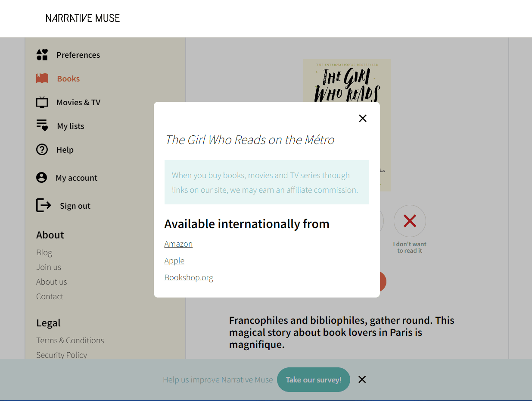Click the Sign out arrow icon
The height and width of the screenshot is (401, 532).
[x=44, y=205]
